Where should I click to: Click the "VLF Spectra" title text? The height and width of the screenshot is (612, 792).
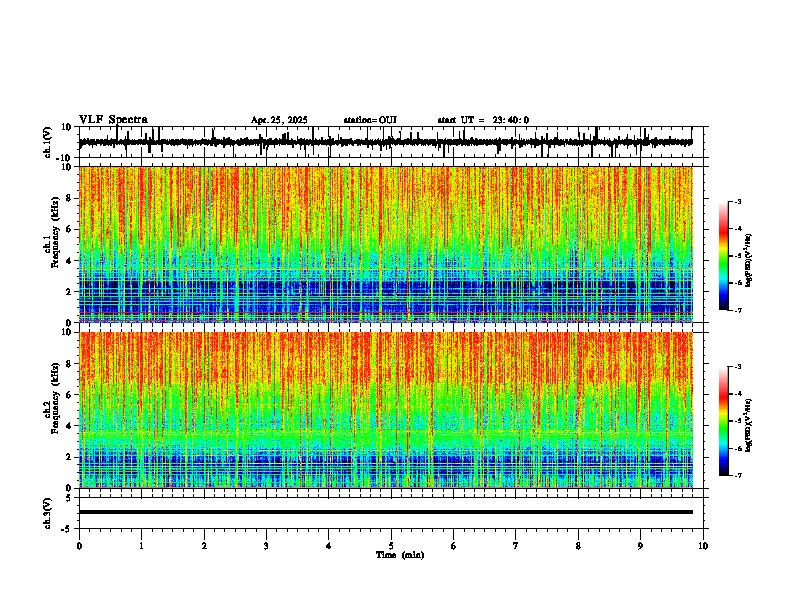(113, 120)
